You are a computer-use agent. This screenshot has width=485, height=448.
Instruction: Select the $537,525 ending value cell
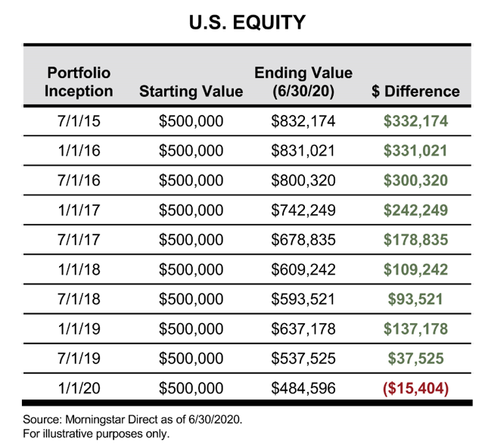pos(303,358)
